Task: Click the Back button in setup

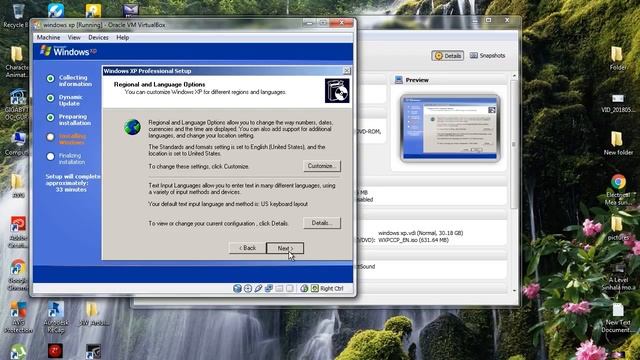Action: tap(247, 248)
